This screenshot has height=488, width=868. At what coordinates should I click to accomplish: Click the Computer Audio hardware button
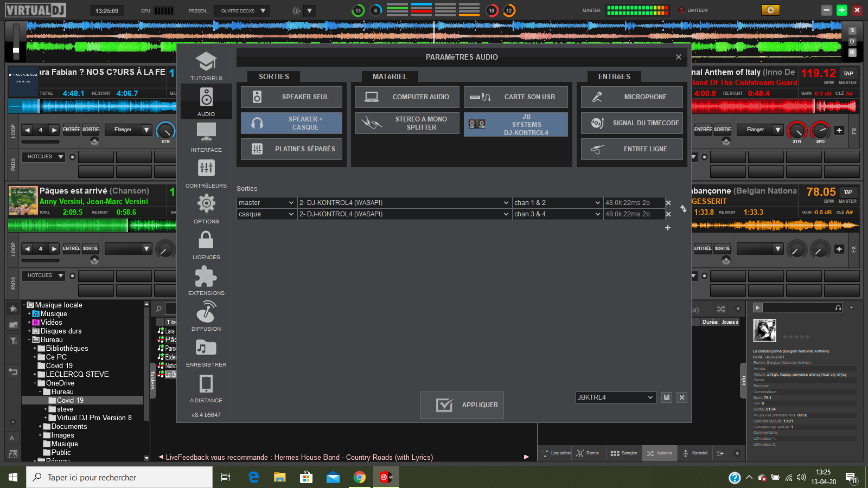click(x=407, y=97)
